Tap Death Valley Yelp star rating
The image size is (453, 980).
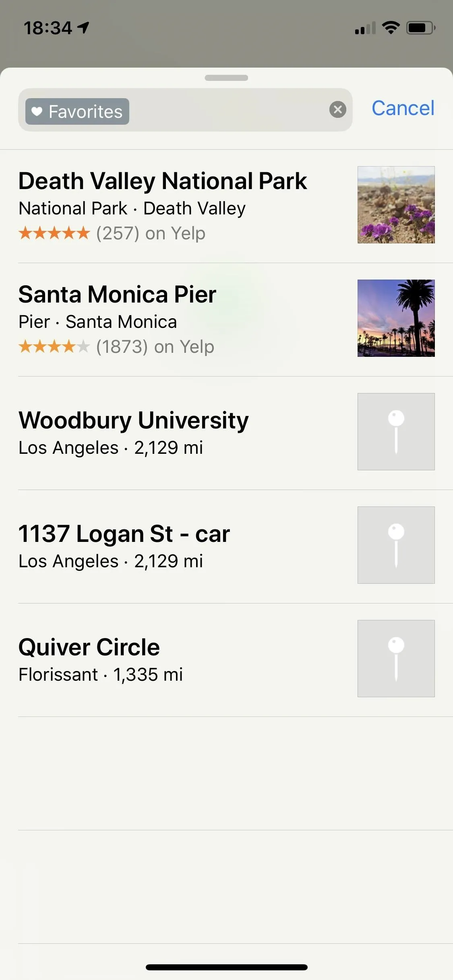tap(54, 233)
